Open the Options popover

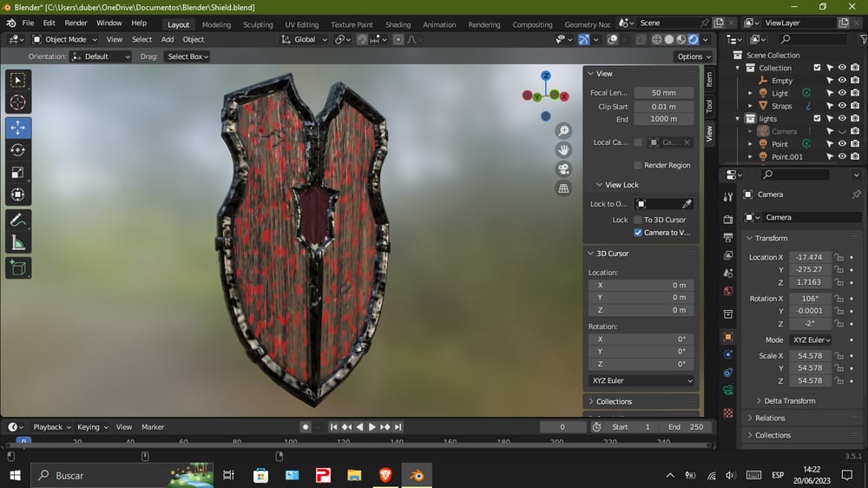pos(693,56)
